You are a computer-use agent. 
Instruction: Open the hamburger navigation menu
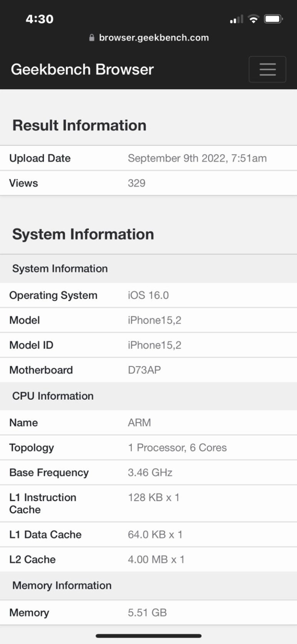tap(267, 69)
